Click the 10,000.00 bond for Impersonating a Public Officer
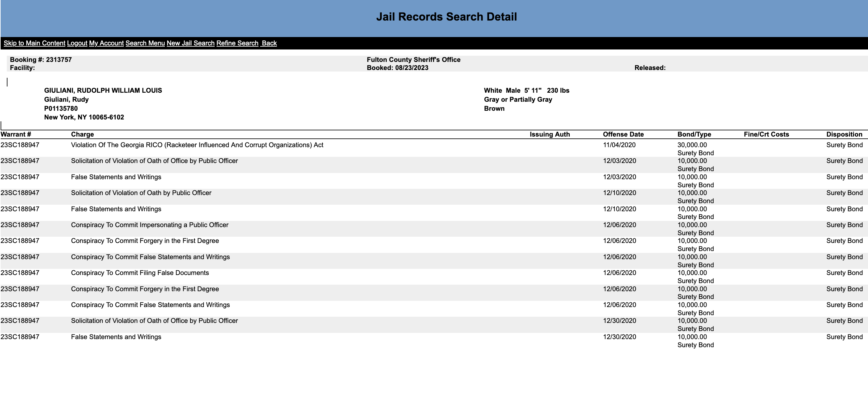Viewport: 868px width, 401px height. click(x=692, y=225)
